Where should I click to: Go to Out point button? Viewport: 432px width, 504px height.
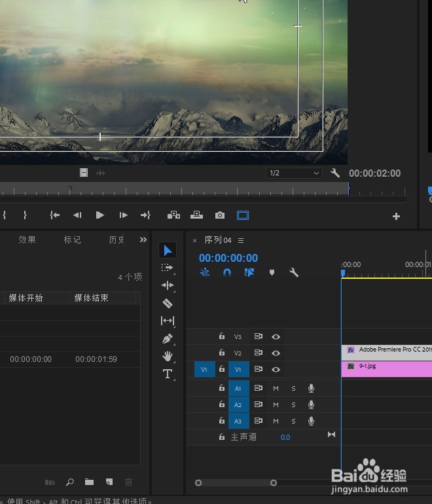(145, 215)
